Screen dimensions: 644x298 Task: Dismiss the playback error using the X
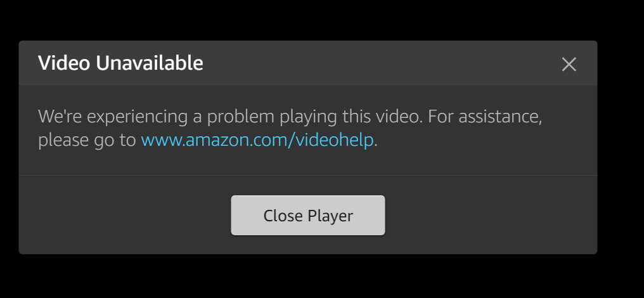[x=569, y=64]
